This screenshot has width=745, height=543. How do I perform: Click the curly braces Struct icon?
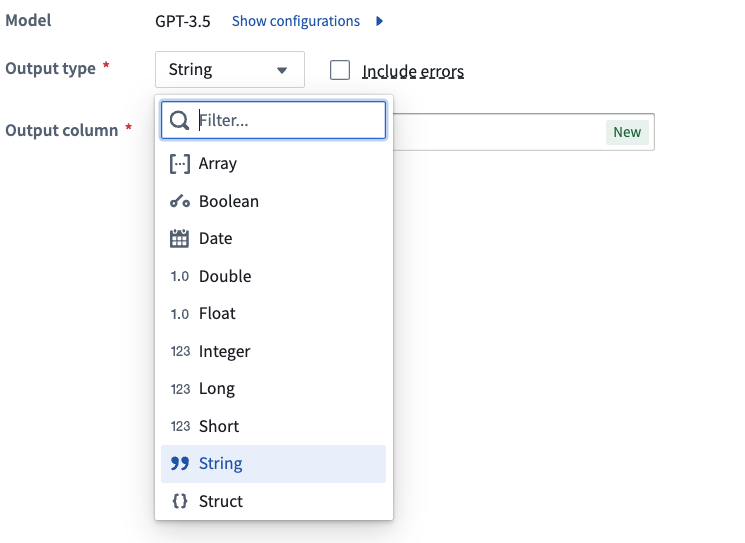point(180,501)
